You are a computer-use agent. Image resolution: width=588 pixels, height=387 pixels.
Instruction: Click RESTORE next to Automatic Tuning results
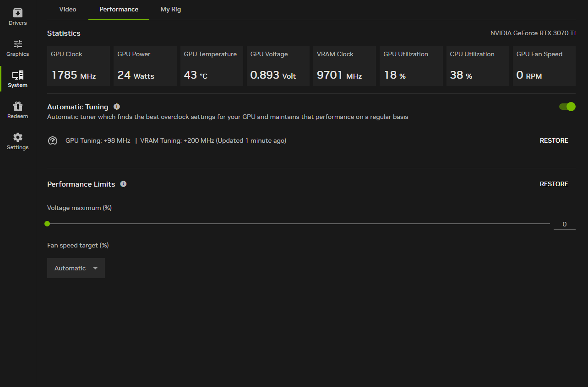(x=554, y=140)
